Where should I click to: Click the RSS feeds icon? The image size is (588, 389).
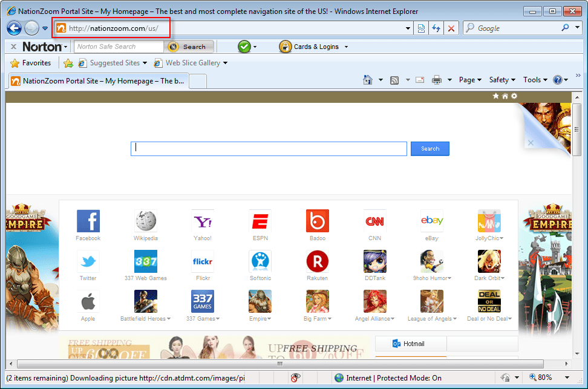point(394,80)
